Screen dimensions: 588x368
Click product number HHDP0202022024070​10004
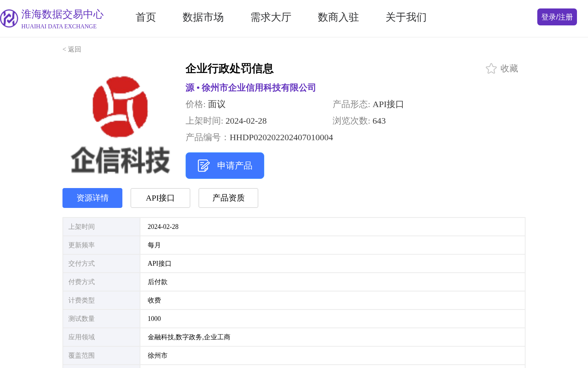(281, 137)
